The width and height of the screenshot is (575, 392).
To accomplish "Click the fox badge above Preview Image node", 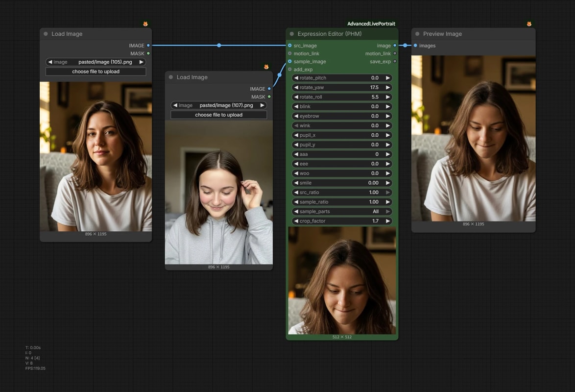I will 529,24.
